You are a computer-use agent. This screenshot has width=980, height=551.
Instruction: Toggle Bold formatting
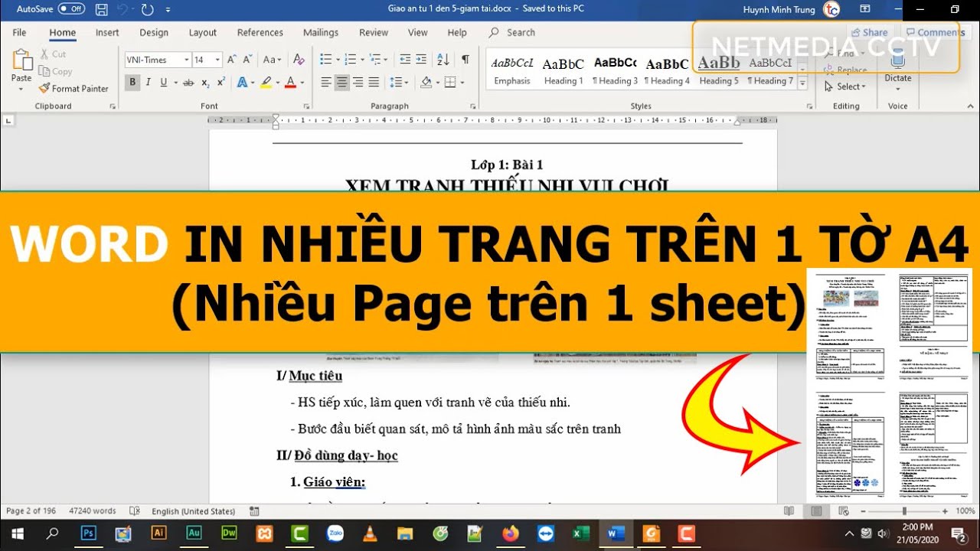point(132,83)
